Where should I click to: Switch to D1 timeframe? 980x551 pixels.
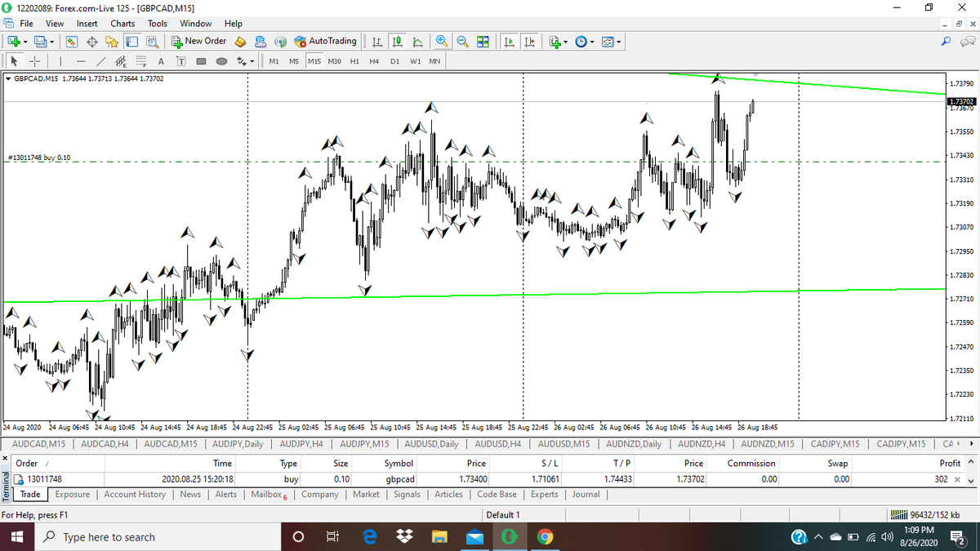click(x=394, y=61)
